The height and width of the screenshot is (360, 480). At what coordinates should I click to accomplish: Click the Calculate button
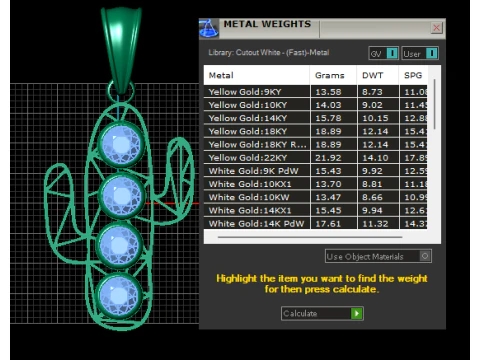point(322,313)
